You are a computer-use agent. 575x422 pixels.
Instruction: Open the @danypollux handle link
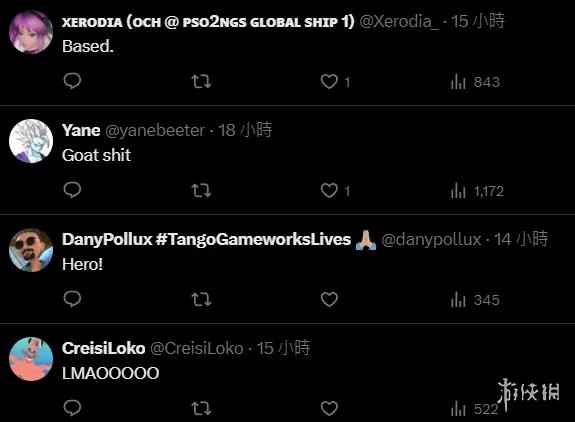[x=431, y=239]
